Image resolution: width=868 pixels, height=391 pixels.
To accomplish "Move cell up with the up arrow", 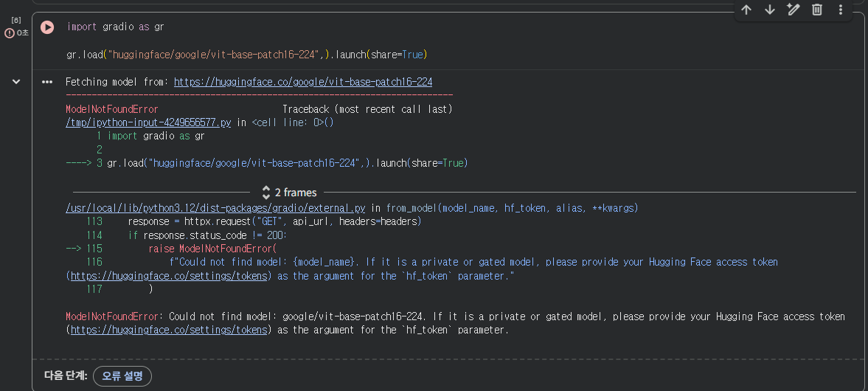I will click(746, 10).
